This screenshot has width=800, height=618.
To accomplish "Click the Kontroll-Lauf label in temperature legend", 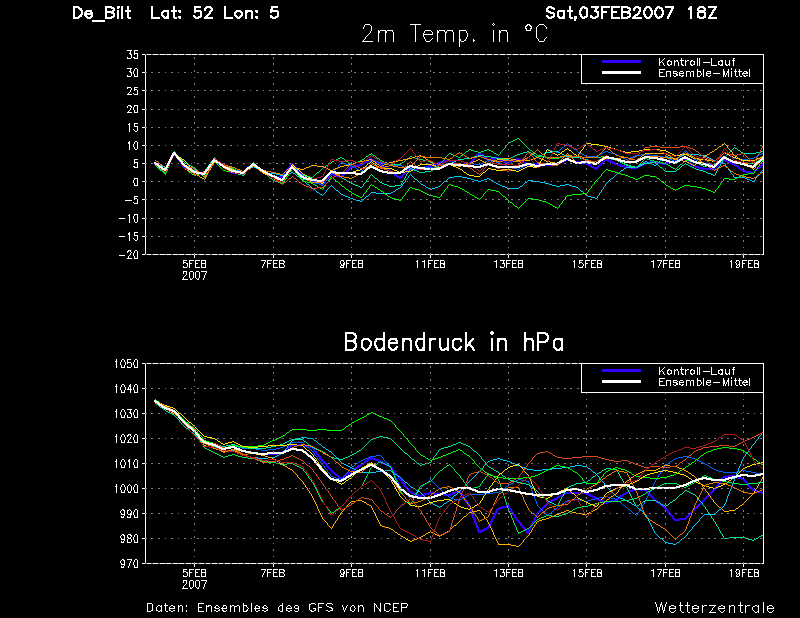I will tap(696, 62).
